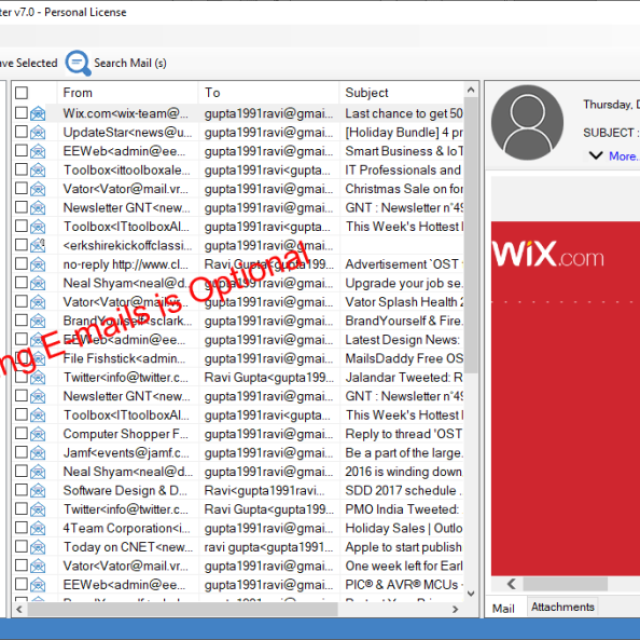Check the Today on CNET email checkbox
Viewport: 640px width, 640px height.
pyautogui.click(x=21, y=546)
